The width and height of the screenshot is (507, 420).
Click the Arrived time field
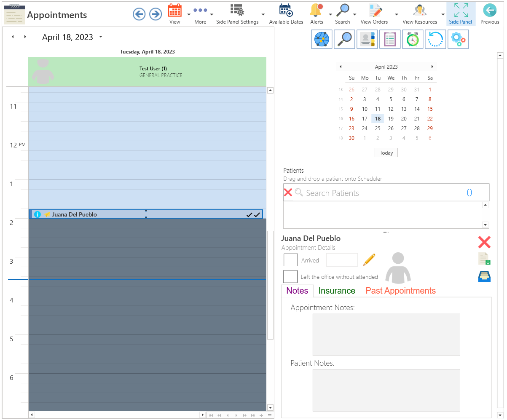[342, 260]
